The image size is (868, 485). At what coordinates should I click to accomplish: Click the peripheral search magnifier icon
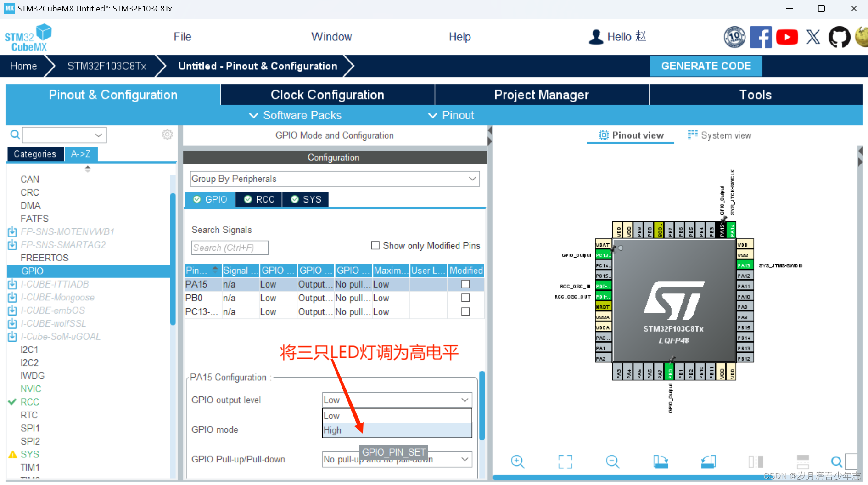(15, 135)
